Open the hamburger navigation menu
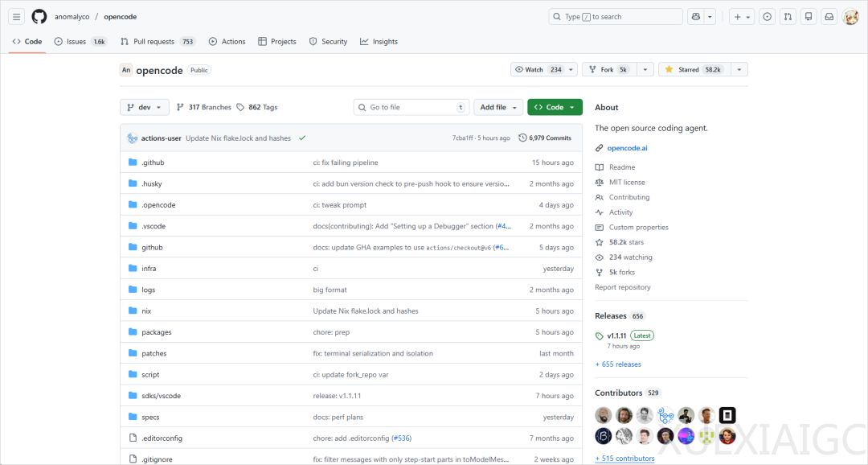The image size is (868, 465). tap(16, 17)
